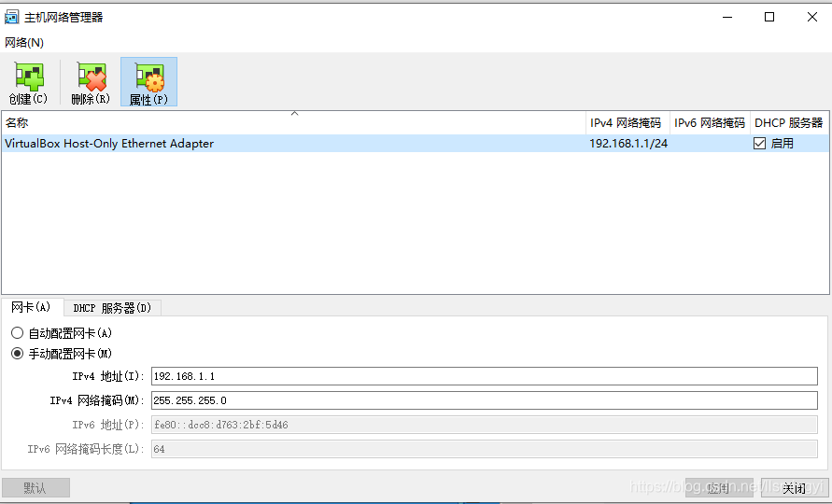The width and height of the screenshot is (832, 504).
Task: Click the Host Network Manager title bar icon
Action: pos(12,17)
